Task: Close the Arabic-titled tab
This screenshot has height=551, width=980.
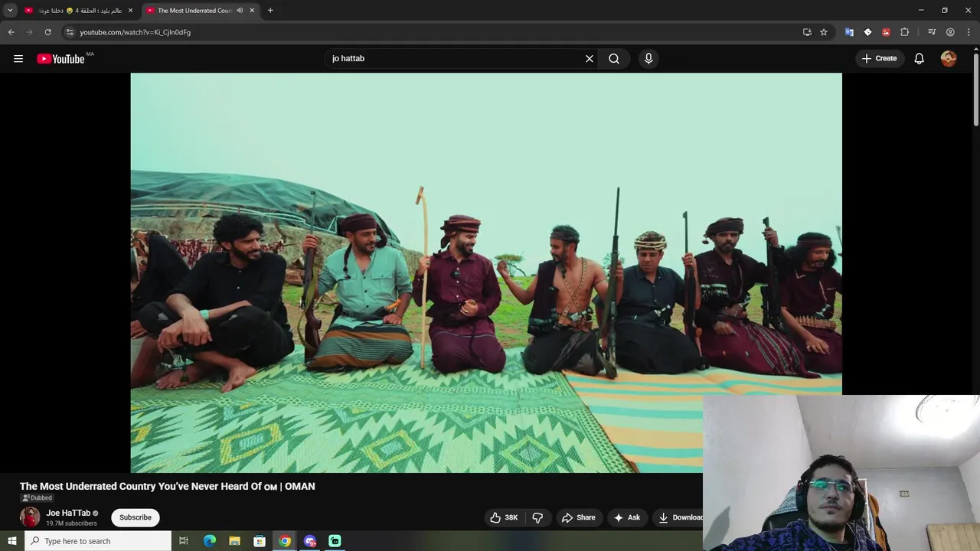Action: tap(130, 10)
